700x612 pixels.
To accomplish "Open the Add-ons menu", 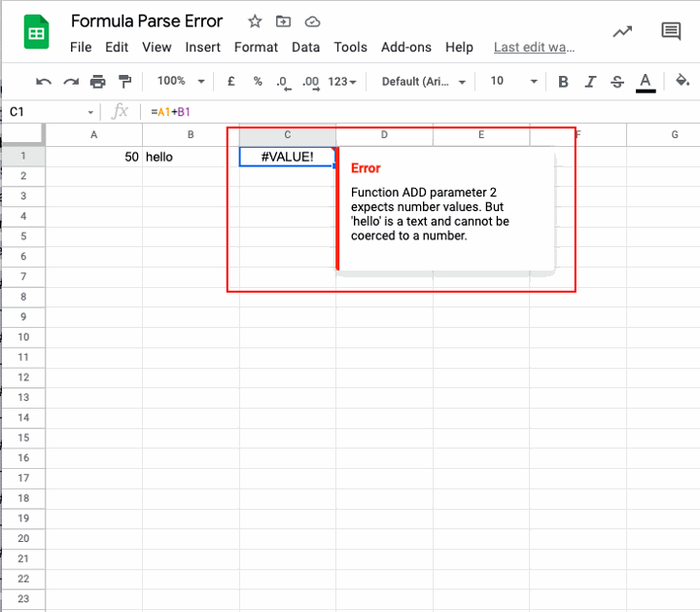I will click(x=406, y=47).
